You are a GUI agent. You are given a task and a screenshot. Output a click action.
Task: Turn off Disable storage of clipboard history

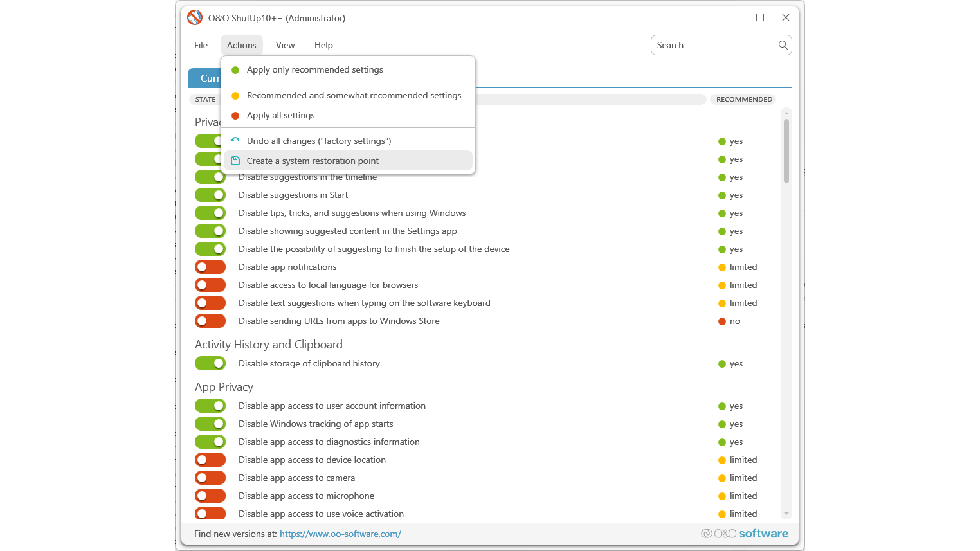[x=210, y=363]
